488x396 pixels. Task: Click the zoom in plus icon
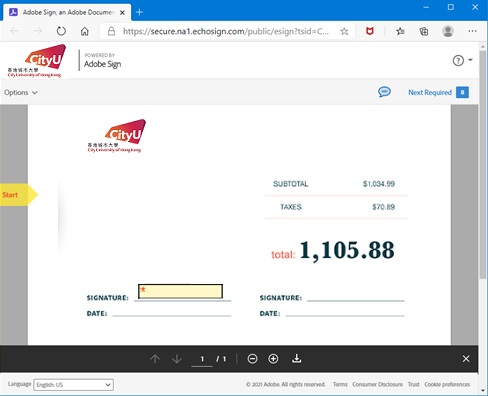pyautogui.click(x=273, y=359)
